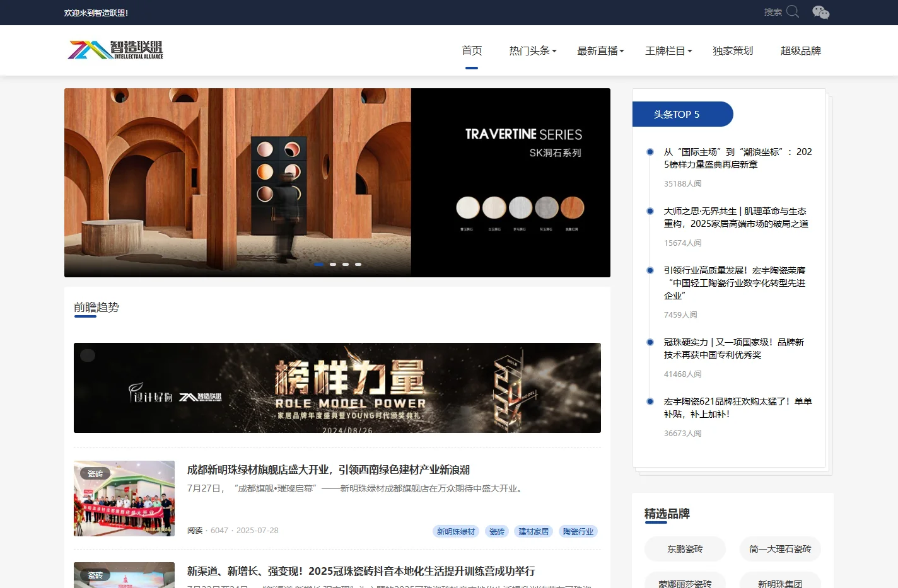Click the 15674人阅 read count
The image size is (898, 588).
(682, 243)
